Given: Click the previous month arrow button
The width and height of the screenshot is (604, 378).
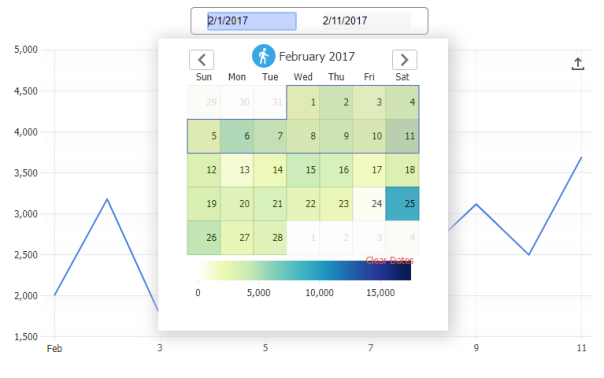Looking at the screenshot, I should click(201, 60).
